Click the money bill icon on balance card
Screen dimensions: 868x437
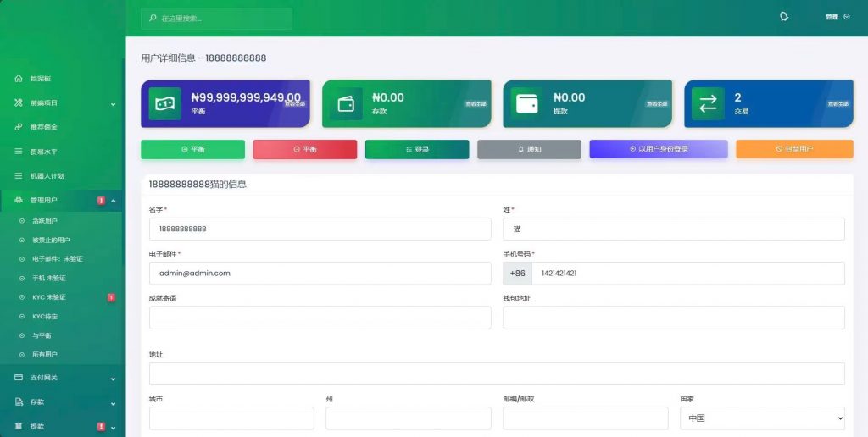164,104
